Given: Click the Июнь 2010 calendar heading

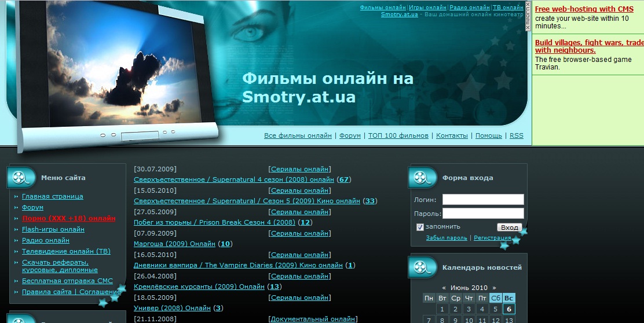Looking at the screenshot, I should tap(469, 288).
